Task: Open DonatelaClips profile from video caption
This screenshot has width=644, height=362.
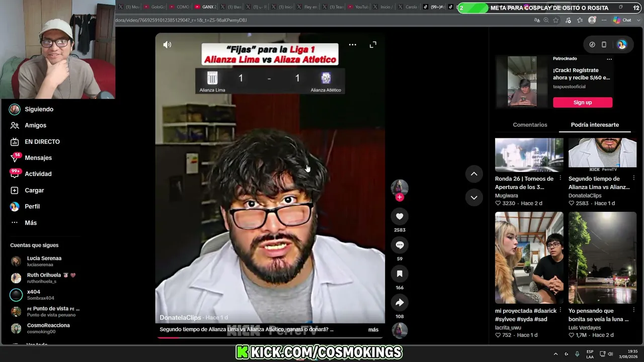Action: [180, 318]
